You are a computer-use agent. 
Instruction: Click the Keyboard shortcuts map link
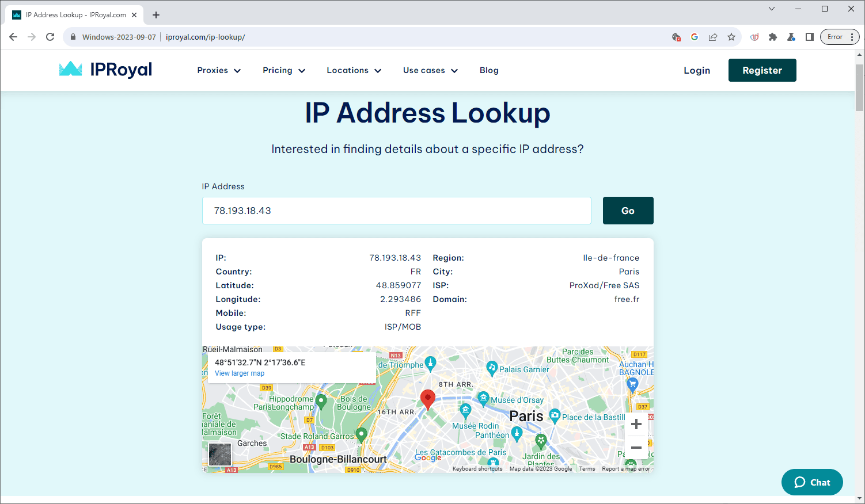point(477,469)
